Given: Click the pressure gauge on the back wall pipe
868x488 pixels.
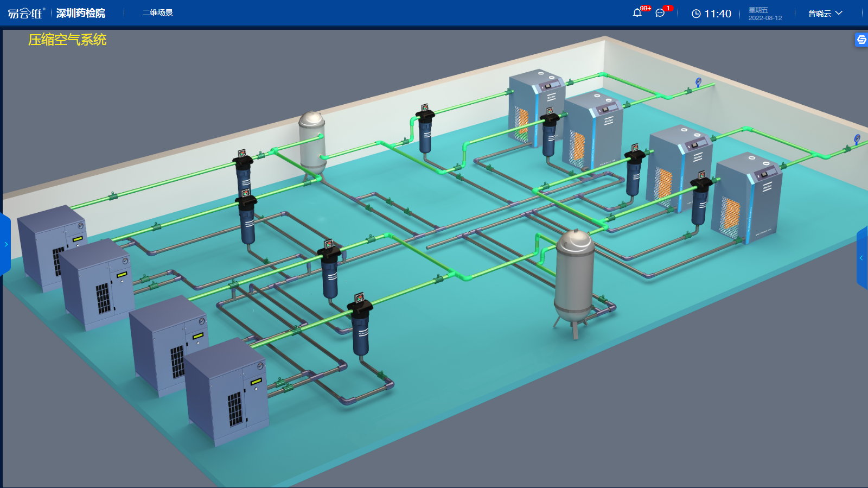Looking at the screenshot, I should point(698,82).
